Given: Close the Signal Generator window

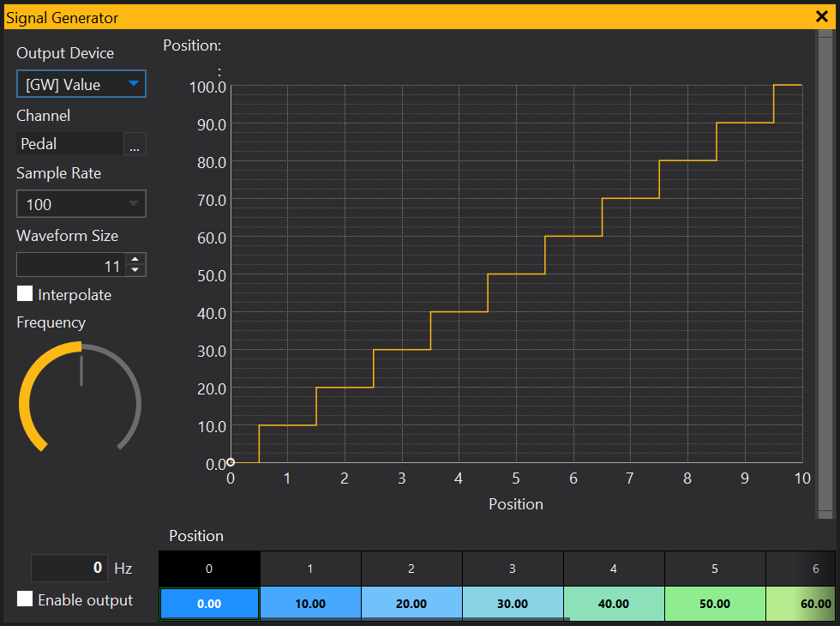Looking at the screenshot, I should [821, 15].
